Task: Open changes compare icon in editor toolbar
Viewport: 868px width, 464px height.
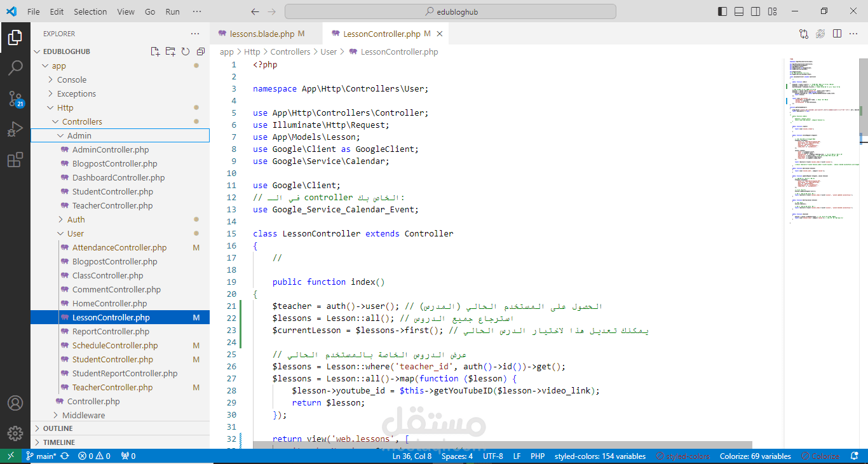Action: click(804, 34)
